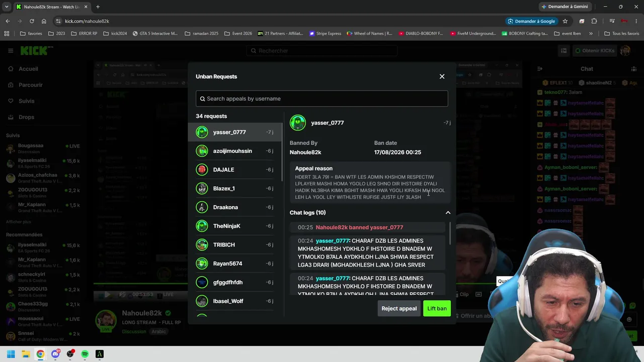This screenshot has width=644, height=362.
Task: Open Suivis in the Kick sidebar
Action: pos(26,101)
